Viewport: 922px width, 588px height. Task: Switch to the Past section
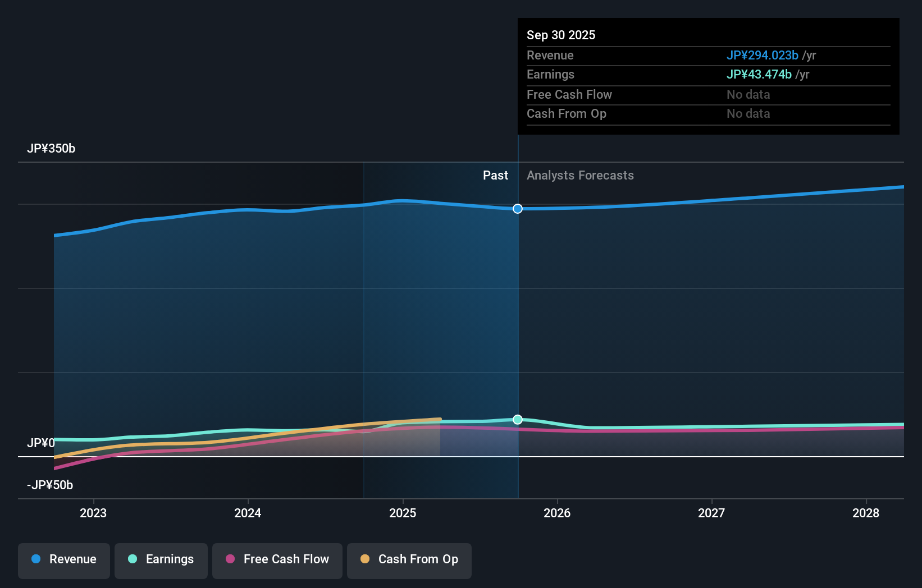(x=495, y=175)
